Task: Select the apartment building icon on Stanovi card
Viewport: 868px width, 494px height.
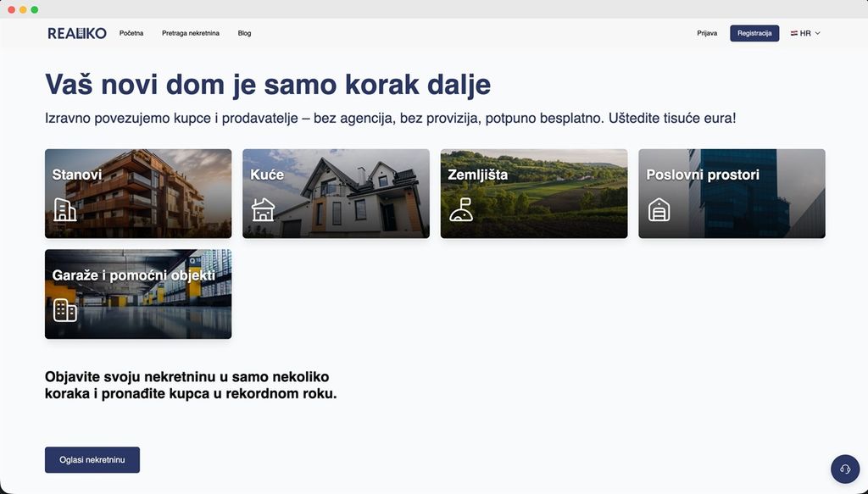Action: pos(63,208)
